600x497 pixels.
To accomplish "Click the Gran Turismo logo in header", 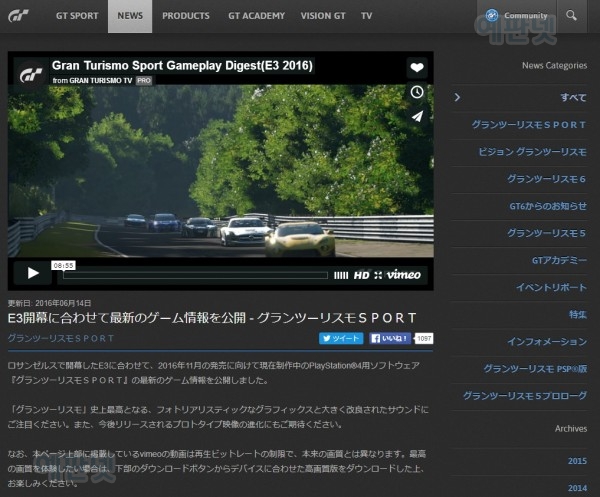I will pyautogui.click(x=18, y=16).
